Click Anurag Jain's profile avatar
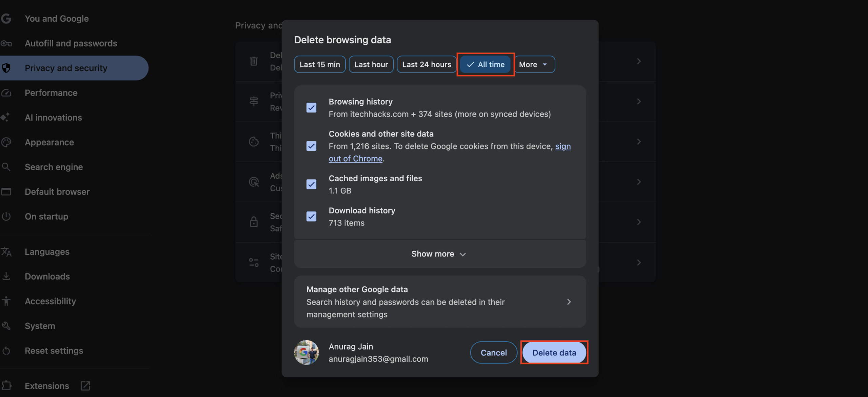The image size is (868, 397). pyautogui.click(x=306, y=353)
